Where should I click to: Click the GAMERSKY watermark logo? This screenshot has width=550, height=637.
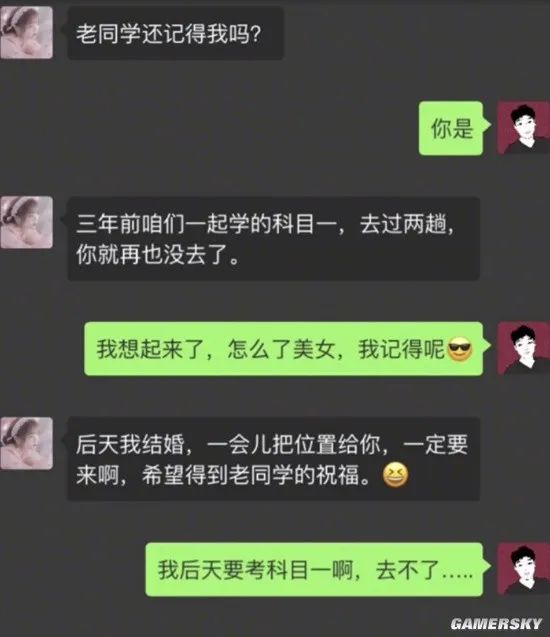(496, 624)
